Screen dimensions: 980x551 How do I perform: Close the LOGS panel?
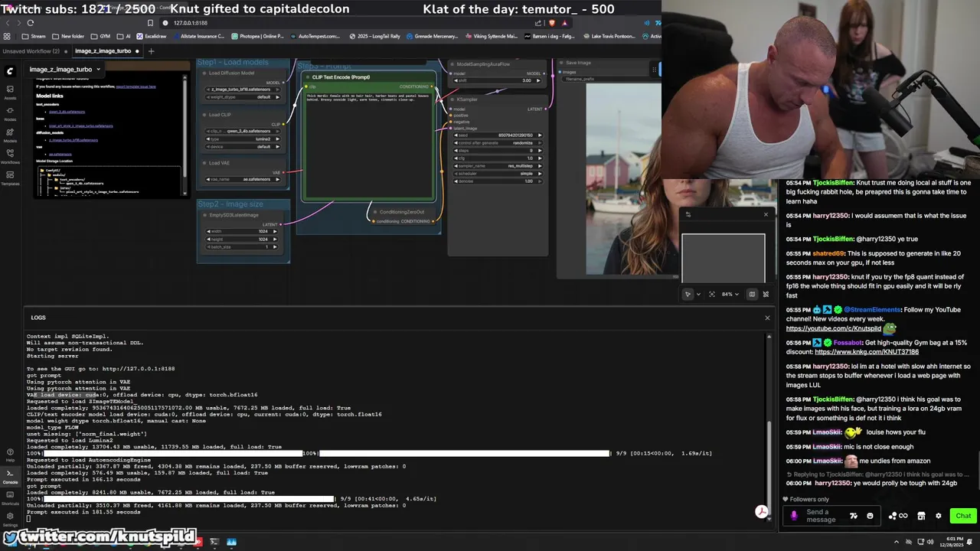click(767, 318)
